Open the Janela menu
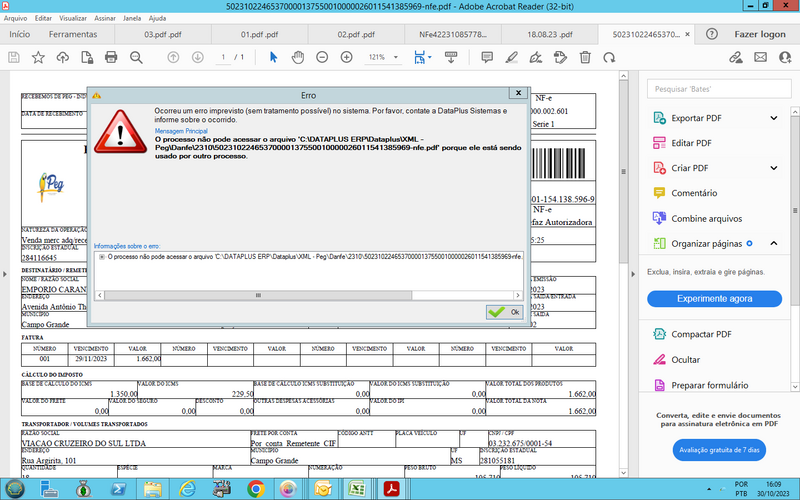800x500 pixels. pyautogui.click(x=132, y=18)
